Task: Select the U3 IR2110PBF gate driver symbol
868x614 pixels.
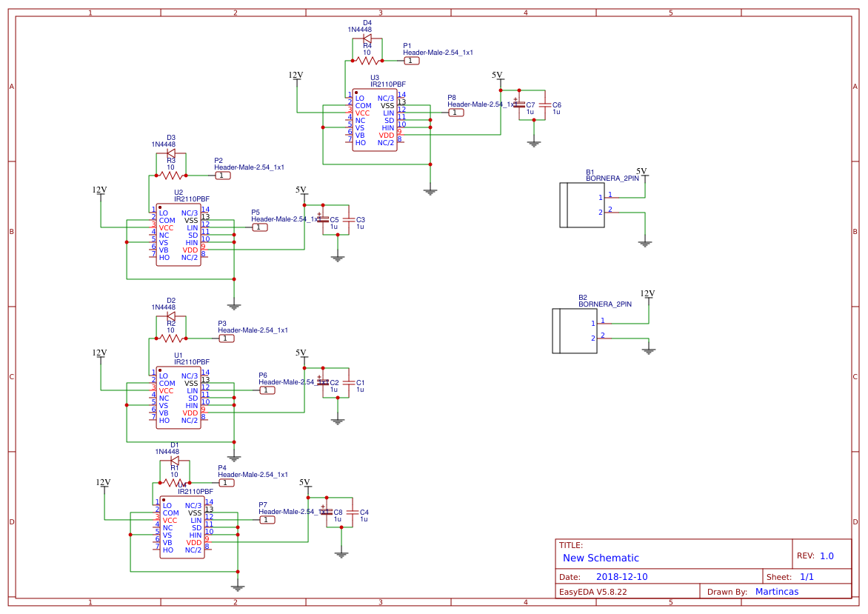Action: [x=376, y=119]
